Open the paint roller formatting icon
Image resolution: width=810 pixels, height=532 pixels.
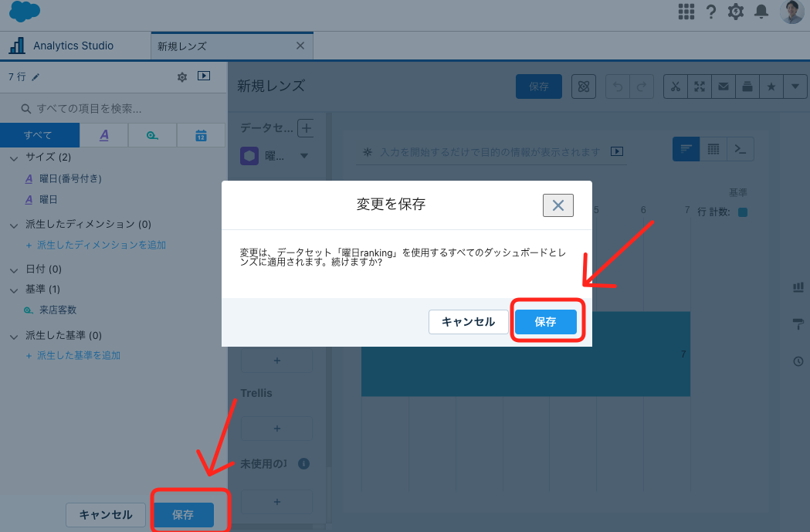(x=798, y=324)
